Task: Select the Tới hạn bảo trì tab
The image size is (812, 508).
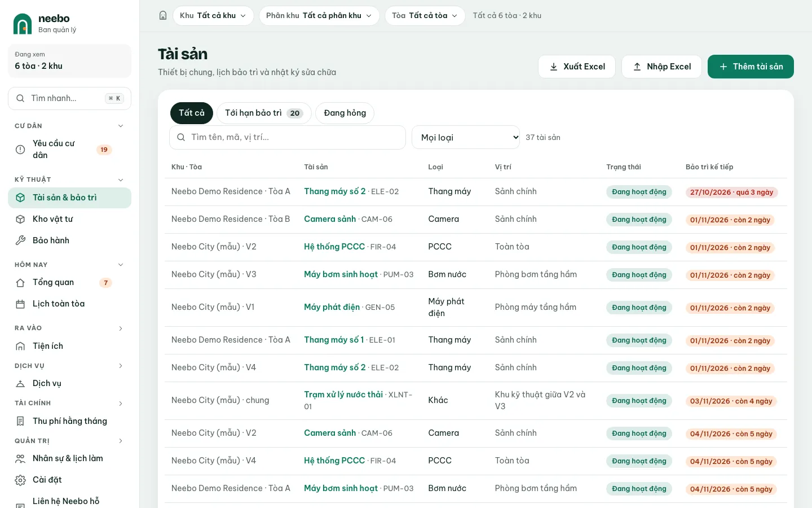Action: coord(264,113)
